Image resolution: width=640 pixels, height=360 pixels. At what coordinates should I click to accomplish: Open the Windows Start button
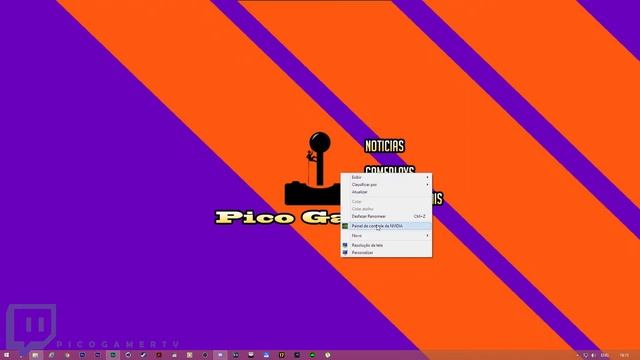[x=7, y=355]
